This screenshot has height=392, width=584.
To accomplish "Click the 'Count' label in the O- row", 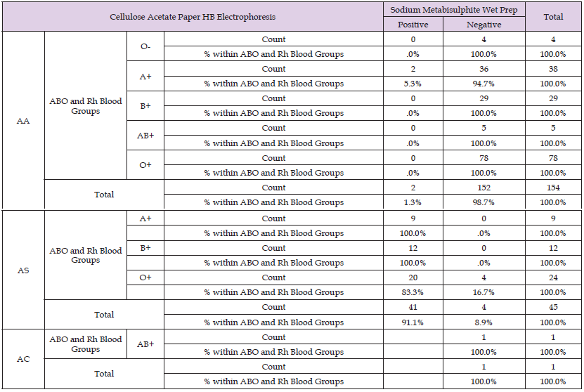I will (273, 39).
